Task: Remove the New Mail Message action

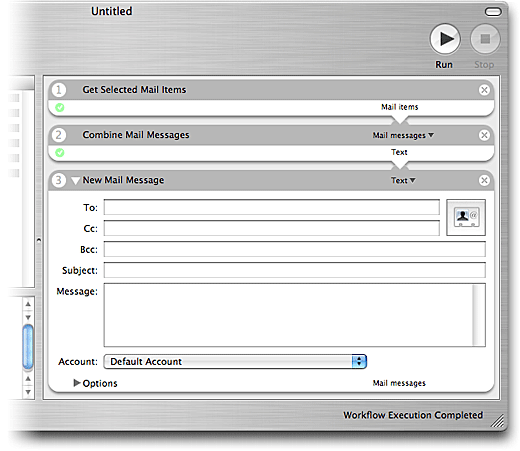Action: click(484, 180)
